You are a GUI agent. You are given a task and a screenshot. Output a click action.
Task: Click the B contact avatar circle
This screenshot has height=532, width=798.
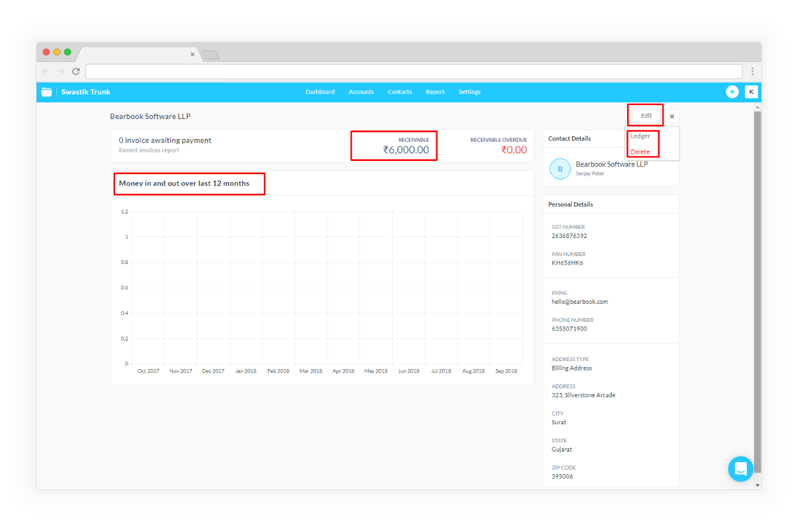(560, 169)
